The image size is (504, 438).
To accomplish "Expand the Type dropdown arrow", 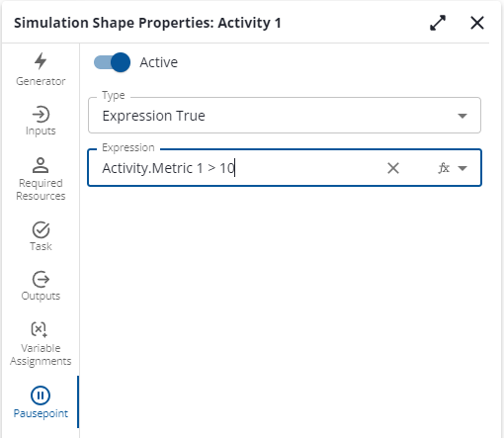I will [462, 116].
